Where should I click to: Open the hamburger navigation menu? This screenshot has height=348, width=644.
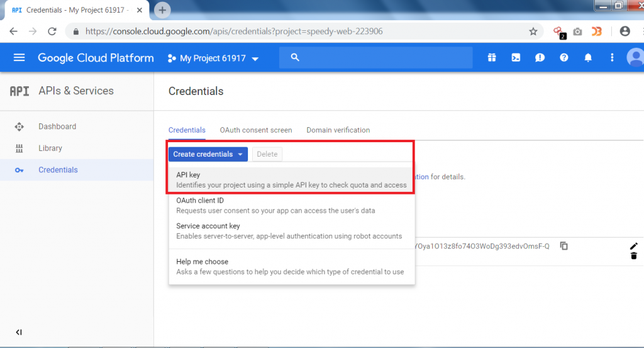coord(19,58)
